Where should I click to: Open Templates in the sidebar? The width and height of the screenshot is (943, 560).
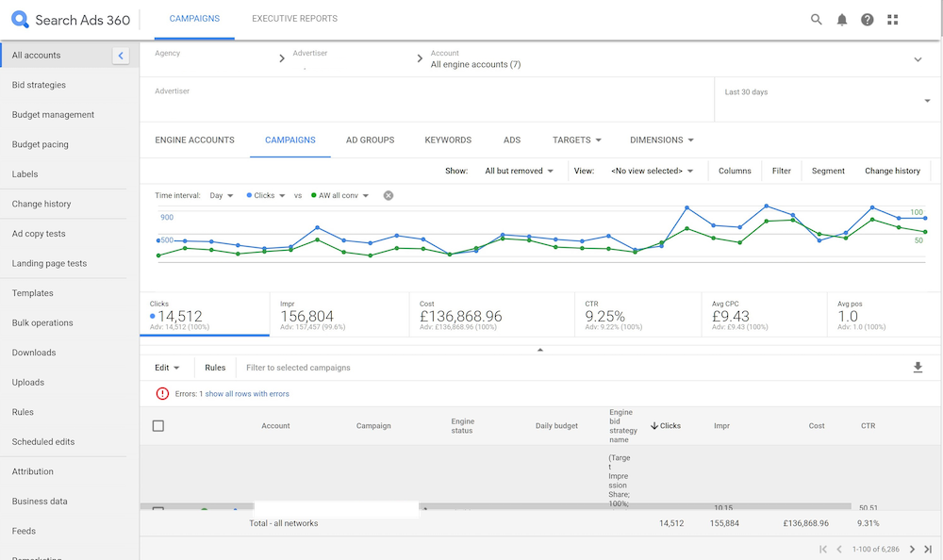coord(32,293)
